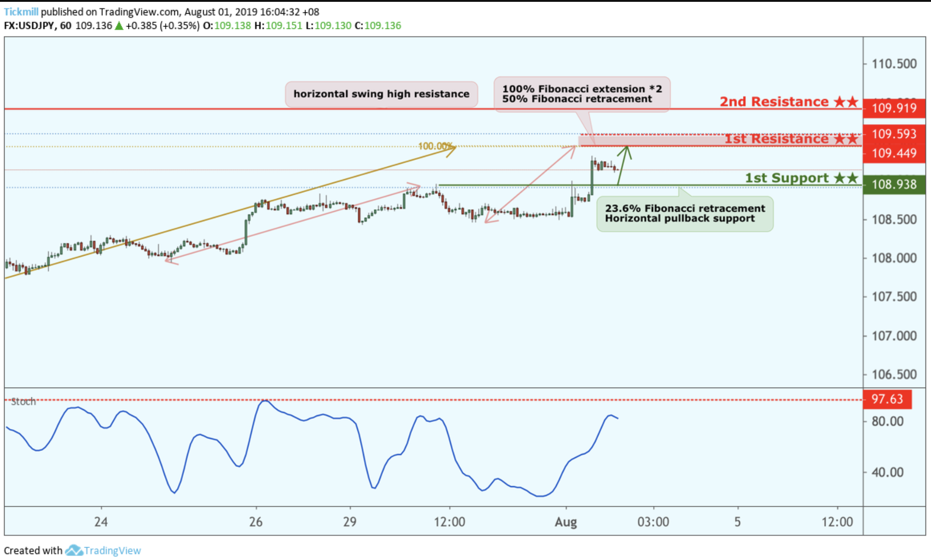This screenshot has height=560, width=931.
Task: Click the 108.500 price axis label
Action: (x=894, y=220)
